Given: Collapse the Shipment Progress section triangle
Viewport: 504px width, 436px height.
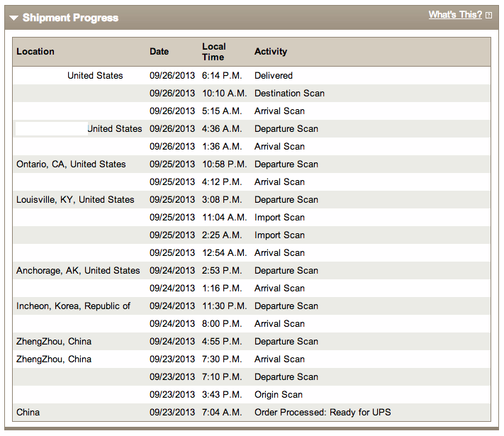Looking at the screenshot, I should 13,18.
